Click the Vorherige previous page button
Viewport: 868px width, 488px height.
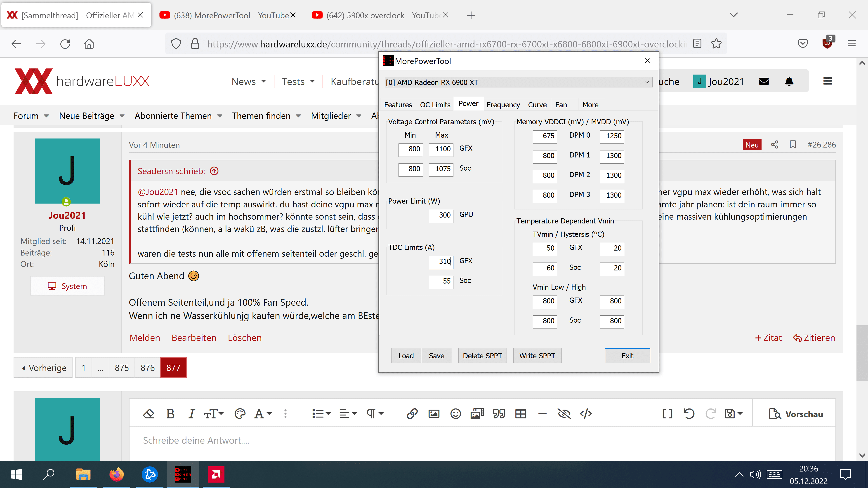coord(43,367)
